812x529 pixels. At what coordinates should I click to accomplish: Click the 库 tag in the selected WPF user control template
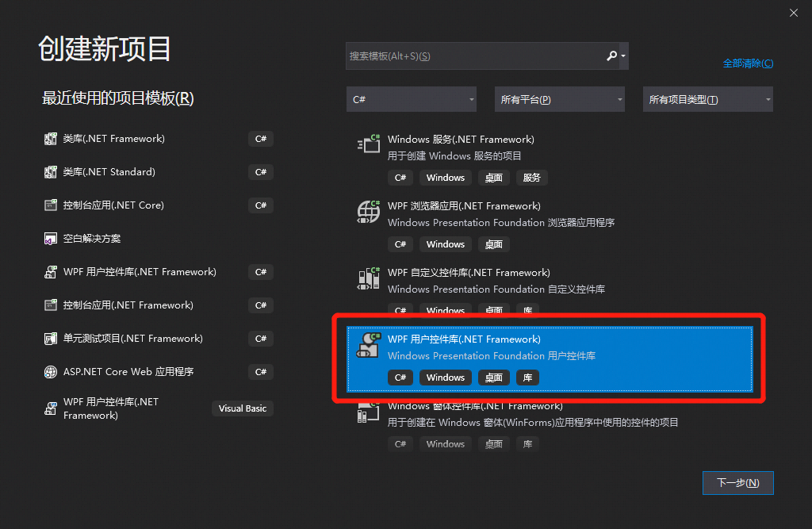click(x=527, y=378)
